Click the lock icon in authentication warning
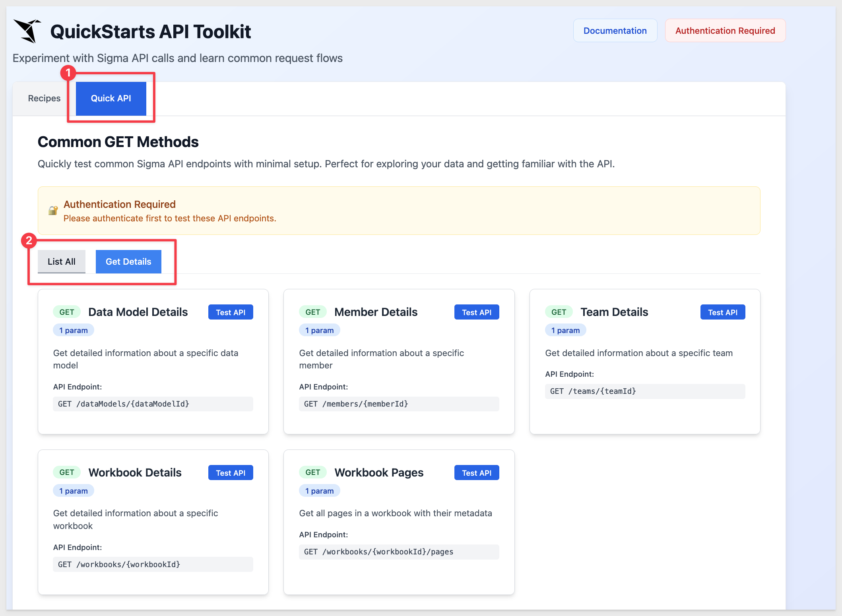The height and width of the screenshot is (616, 842). click(x=53, y=210)
